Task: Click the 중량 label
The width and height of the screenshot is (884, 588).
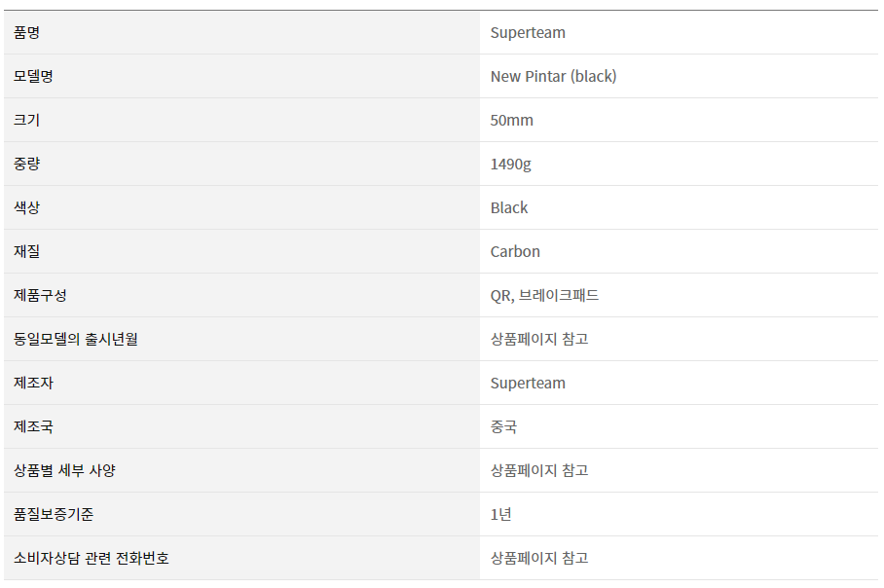Action: pyautogui.click(x=26, y=165)
